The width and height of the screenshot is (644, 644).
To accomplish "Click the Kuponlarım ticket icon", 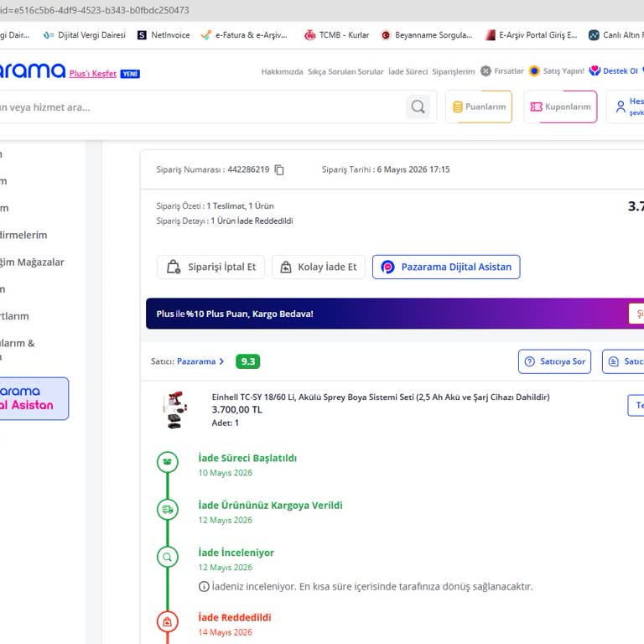I will 536,106.
